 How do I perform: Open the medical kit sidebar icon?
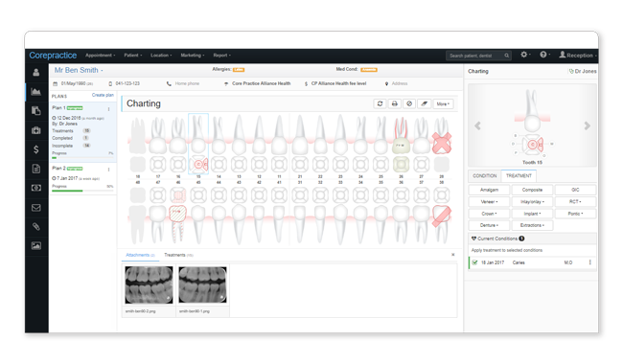(x=36, y=130)
